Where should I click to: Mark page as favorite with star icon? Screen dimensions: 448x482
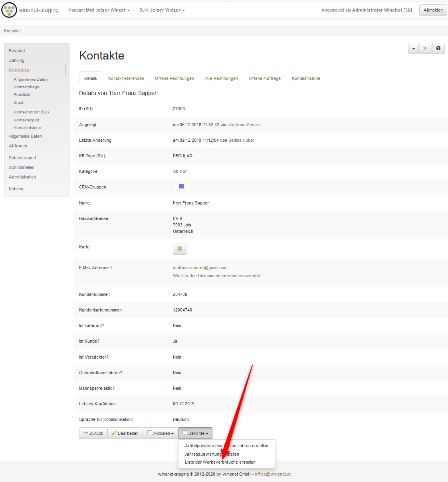tap(425, 48)
